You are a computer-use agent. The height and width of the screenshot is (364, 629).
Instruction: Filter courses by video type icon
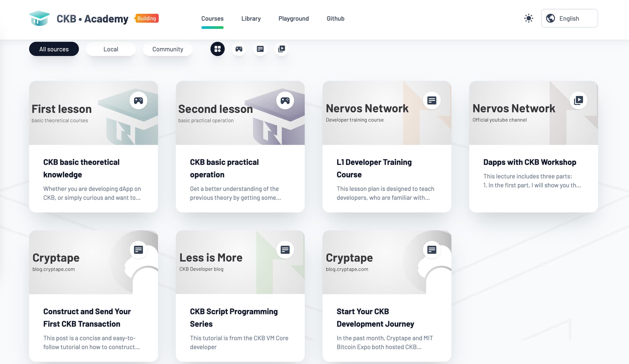coord(281,49)
